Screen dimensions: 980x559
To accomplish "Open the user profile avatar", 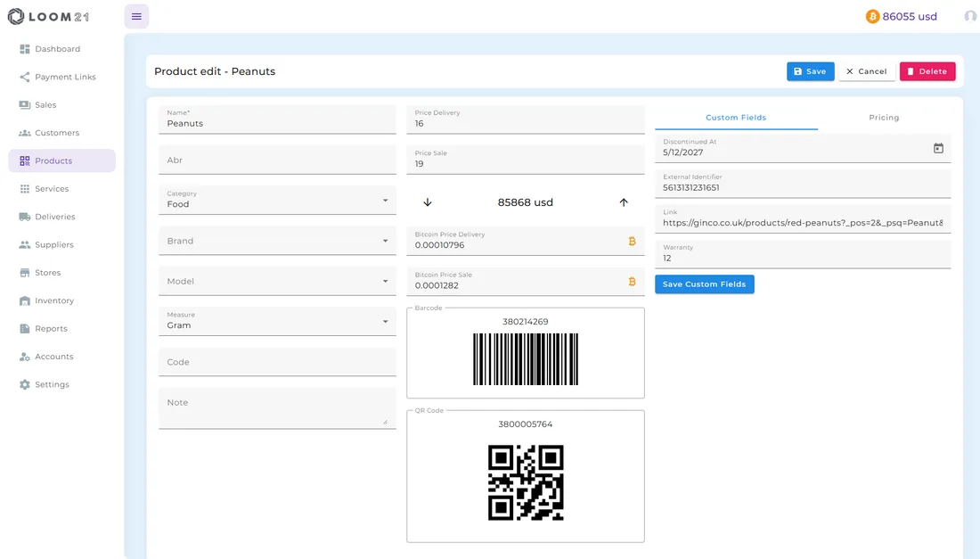I will 970,16.
